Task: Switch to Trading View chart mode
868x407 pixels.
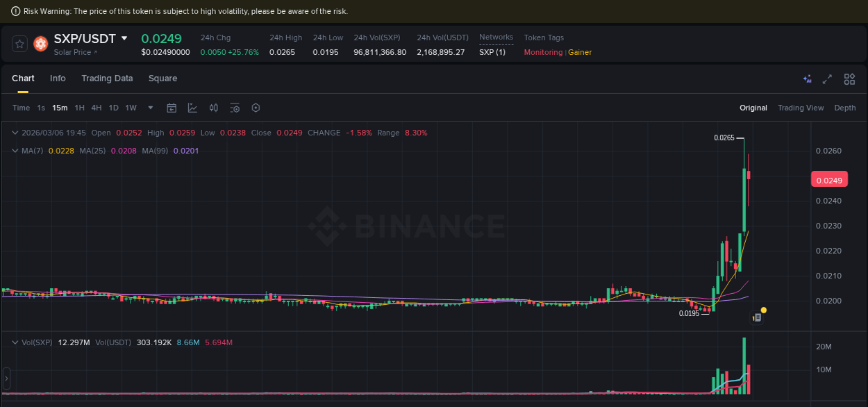Action: tap(801, 108)
